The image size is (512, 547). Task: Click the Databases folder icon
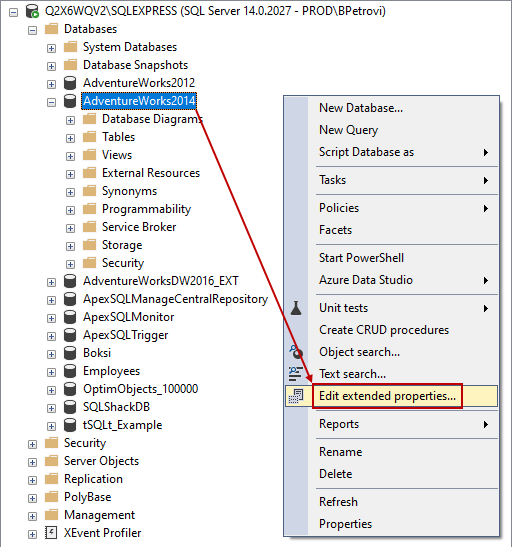tap(52, 29)
